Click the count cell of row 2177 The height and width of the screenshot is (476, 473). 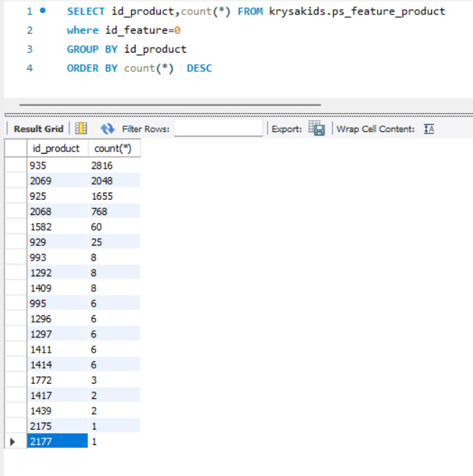point(115,441)
